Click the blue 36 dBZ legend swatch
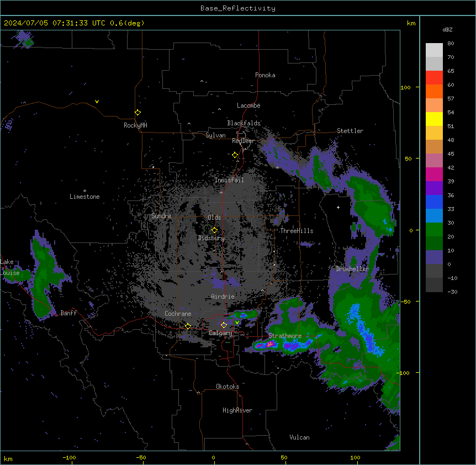Viewport: 476px width, 465px height. [x=434, y=202]
